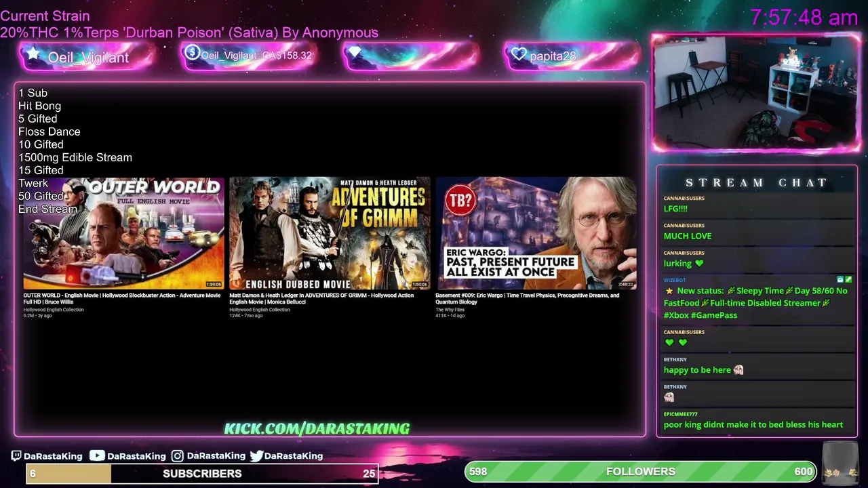Click the '1500mg Edible Stream' goal line

point(75,157)
